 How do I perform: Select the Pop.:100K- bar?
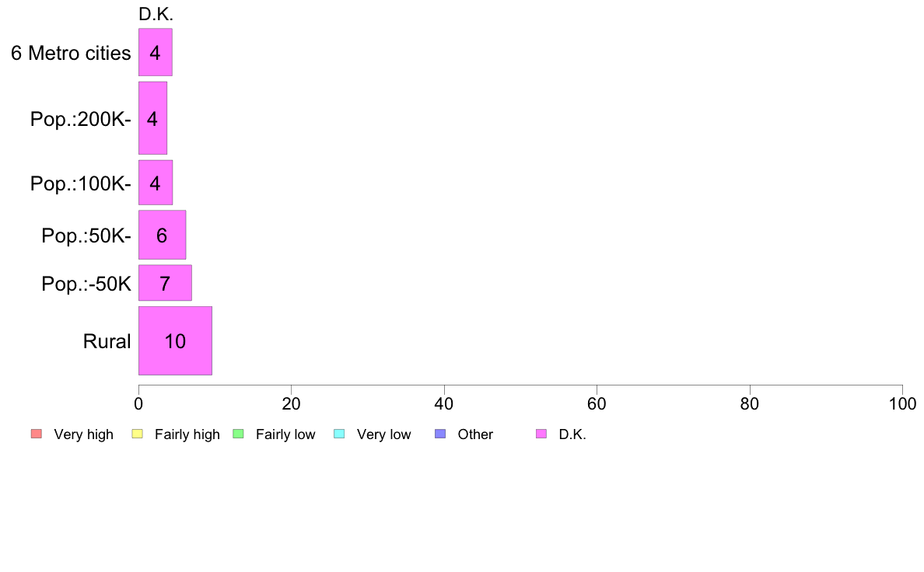156,183
